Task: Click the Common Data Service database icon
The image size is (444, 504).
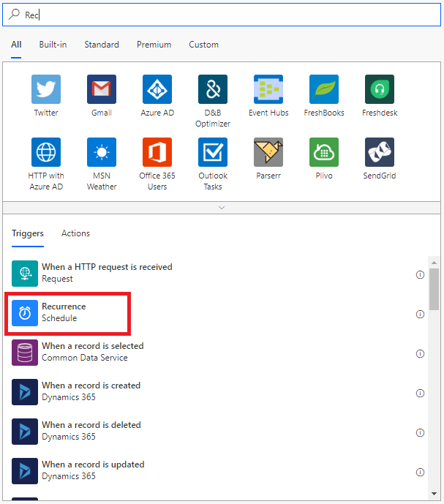Action: pyautogui.click(x=25, y=353)
